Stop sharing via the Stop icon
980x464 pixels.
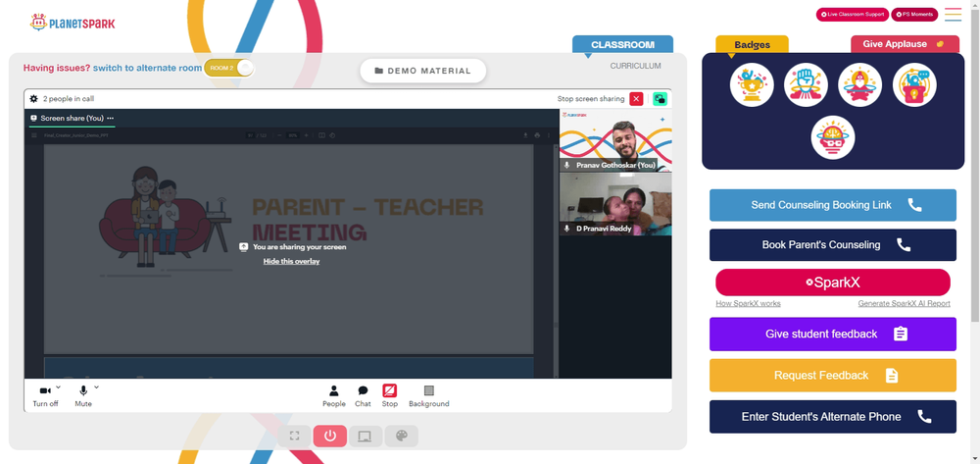[x=390, y=396]
